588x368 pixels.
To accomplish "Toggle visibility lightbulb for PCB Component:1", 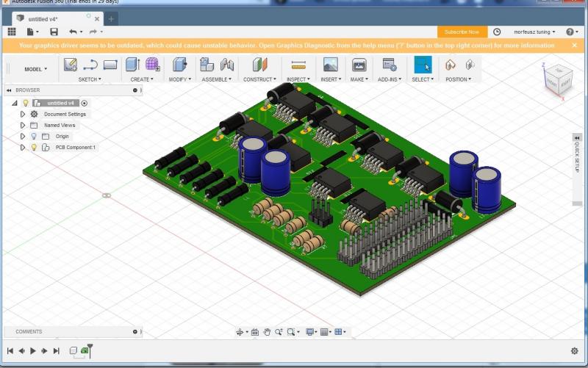I will 33,147.
